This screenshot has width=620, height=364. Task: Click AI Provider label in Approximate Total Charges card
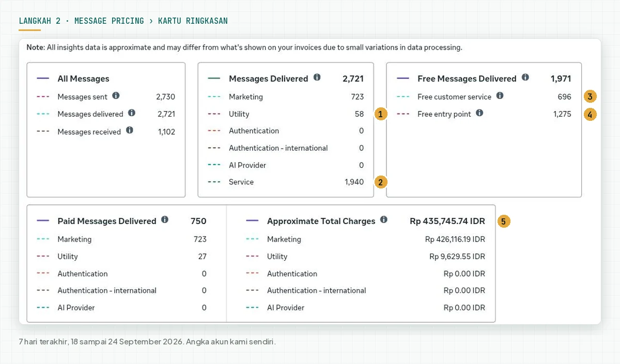[286, 307]
